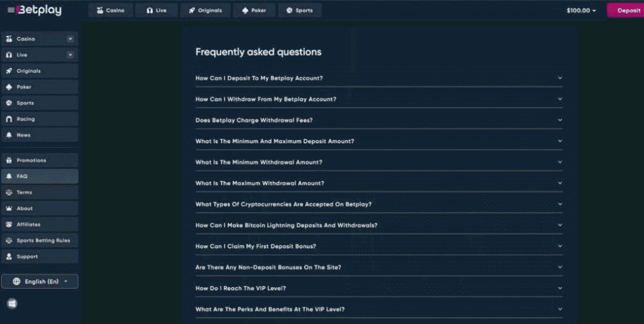Switch to the Poker tab in top navigation
Image resolution: width=644 pixels, height=324 pixels.
(253, 11)
